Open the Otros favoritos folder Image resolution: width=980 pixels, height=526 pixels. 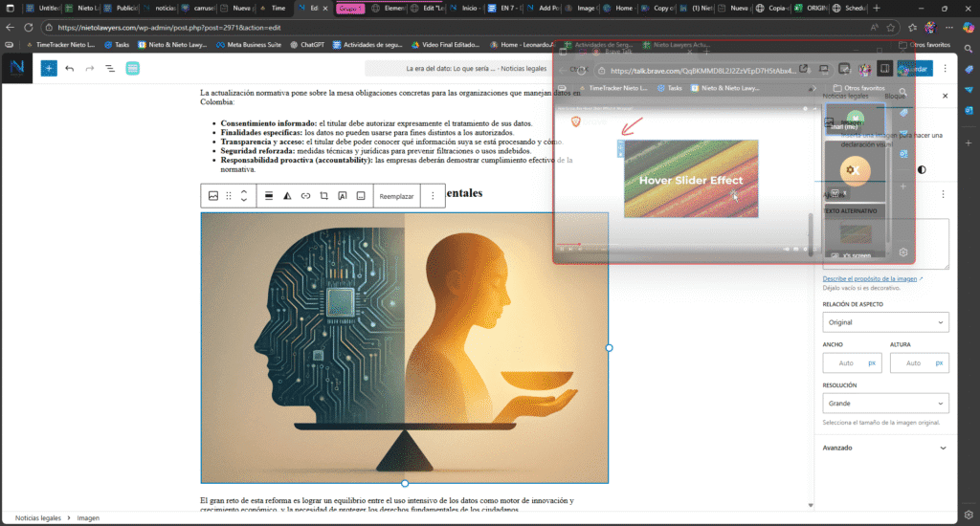(924, 45)
